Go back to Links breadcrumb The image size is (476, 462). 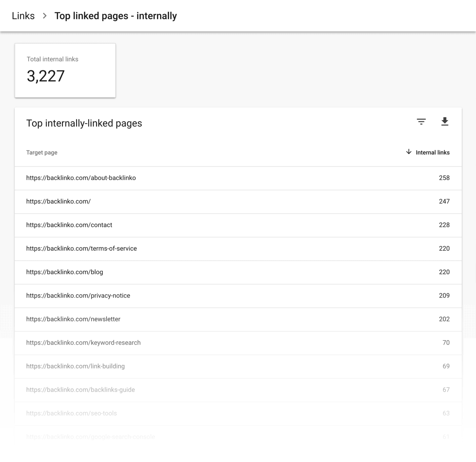[x=23, y=16]
